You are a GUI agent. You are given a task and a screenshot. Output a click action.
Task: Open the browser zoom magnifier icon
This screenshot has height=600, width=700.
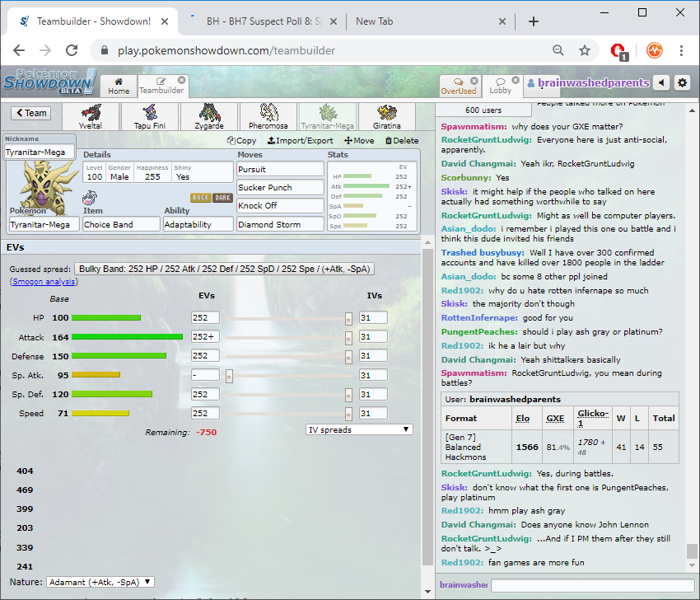tap(558, 50)
